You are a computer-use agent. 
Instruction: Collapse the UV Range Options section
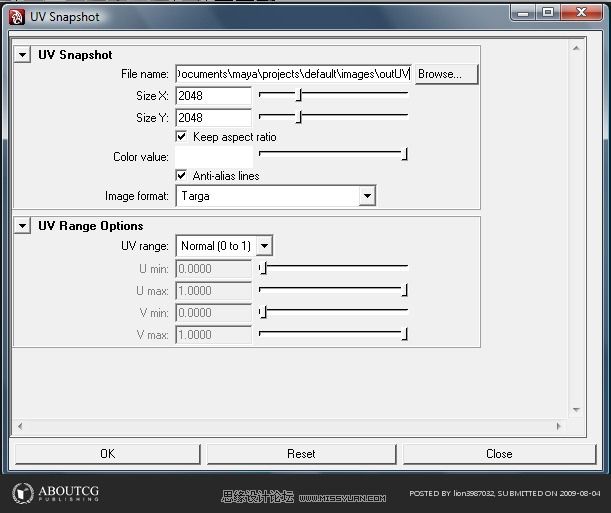22,226
